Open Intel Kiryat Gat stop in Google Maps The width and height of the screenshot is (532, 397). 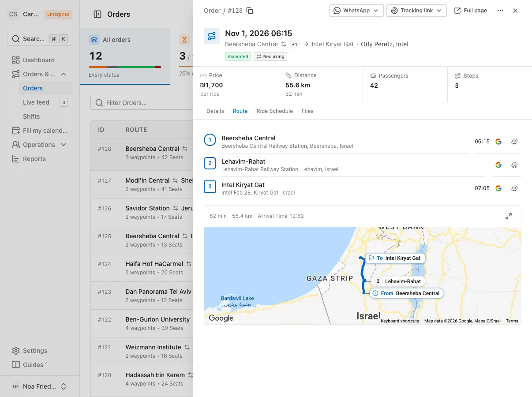(x=498, y=188)
